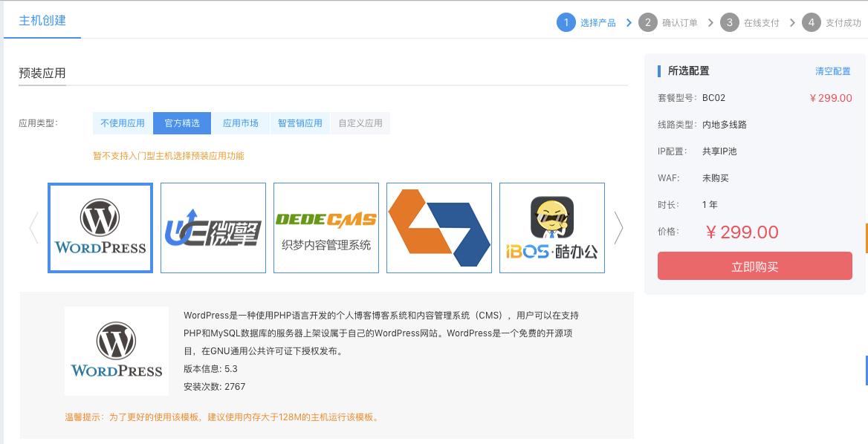Open the 应用市场 tab
The width and height of the screenshot is (868, 444).
tap(240, 123)
